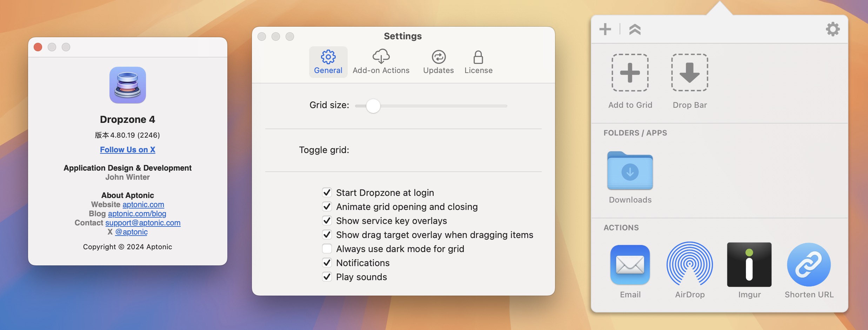Viewport: 868px width, 330px height.
Task: Click the plus icon in Dropzone grid header
Action: point(605,29)
